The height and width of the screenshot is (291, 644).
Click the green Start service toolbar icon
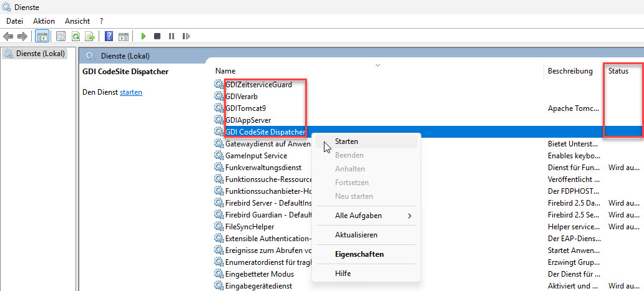coord(144,37)
